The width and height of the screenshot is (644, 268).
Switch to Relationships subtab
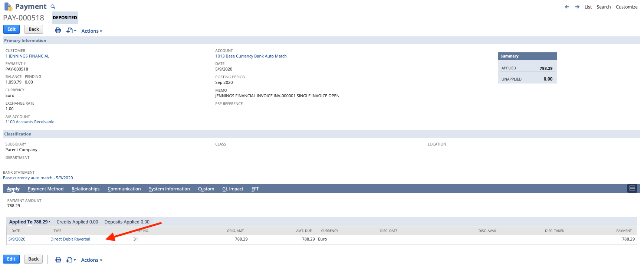(x=86, y=189)
